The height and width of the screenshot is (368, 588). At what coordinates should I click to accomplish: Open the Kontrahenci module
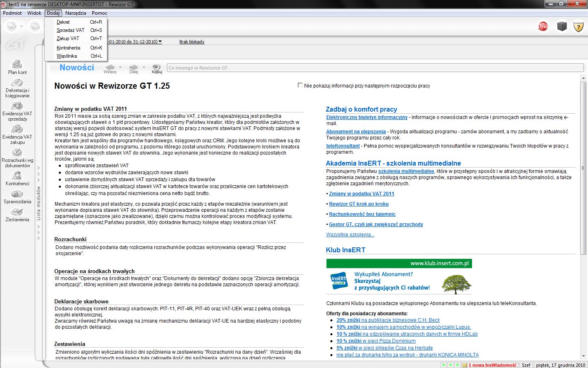tap(17, 178)
